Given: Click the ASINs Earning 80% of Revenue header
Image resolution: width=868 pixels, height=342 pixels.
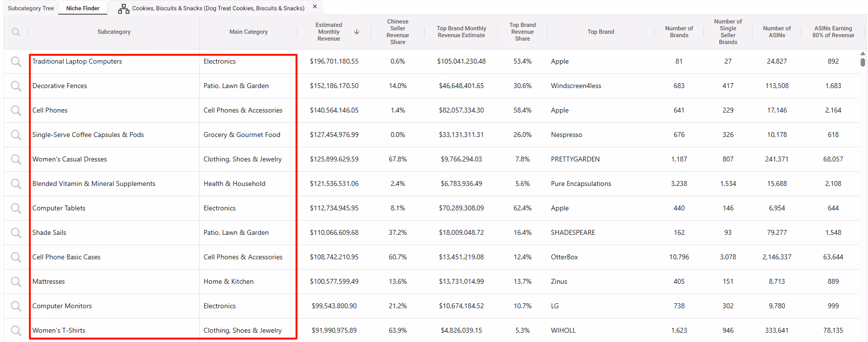Looking at the screenshot, I should (833, 32).
